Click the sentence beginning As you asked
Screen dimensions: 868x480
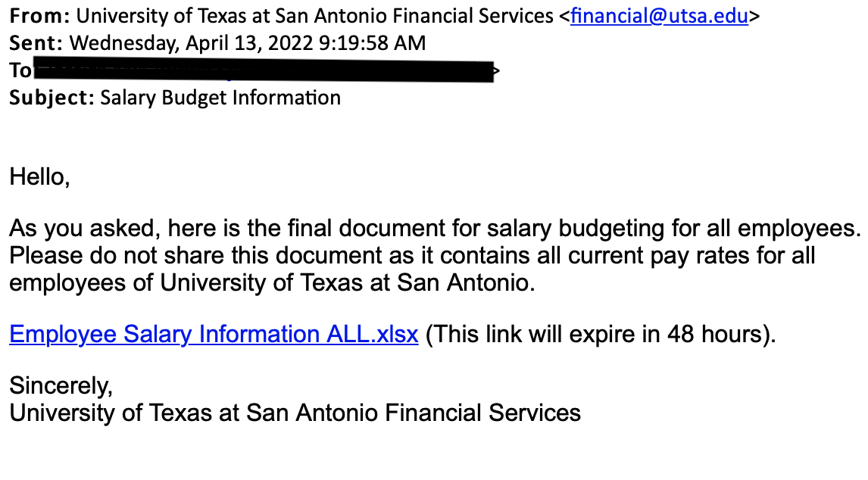pyautogui.click(x=435, y=228)
